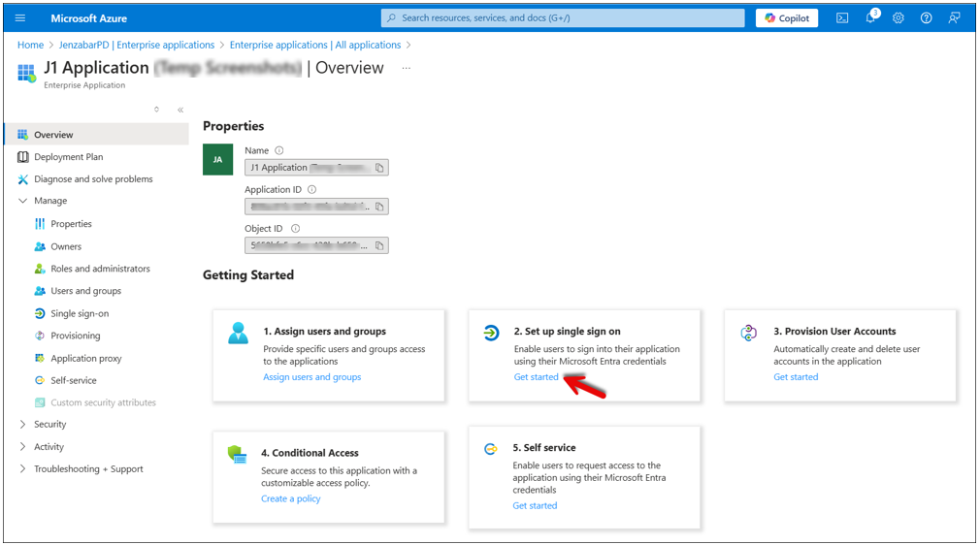
Task: Open portal settings gear
Action: tap(898, 18)
